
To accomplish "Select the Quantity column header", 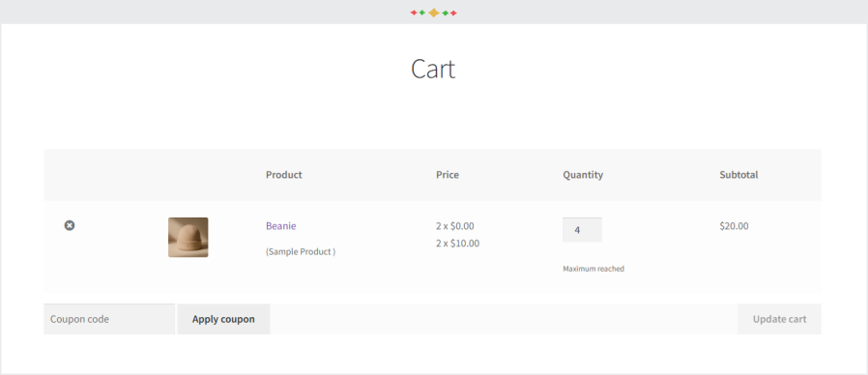I will [x=583, y=175].
